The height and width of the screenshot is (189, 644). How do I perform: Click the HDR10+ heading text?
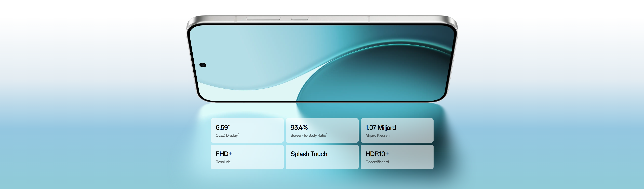[x=377, y=154]
